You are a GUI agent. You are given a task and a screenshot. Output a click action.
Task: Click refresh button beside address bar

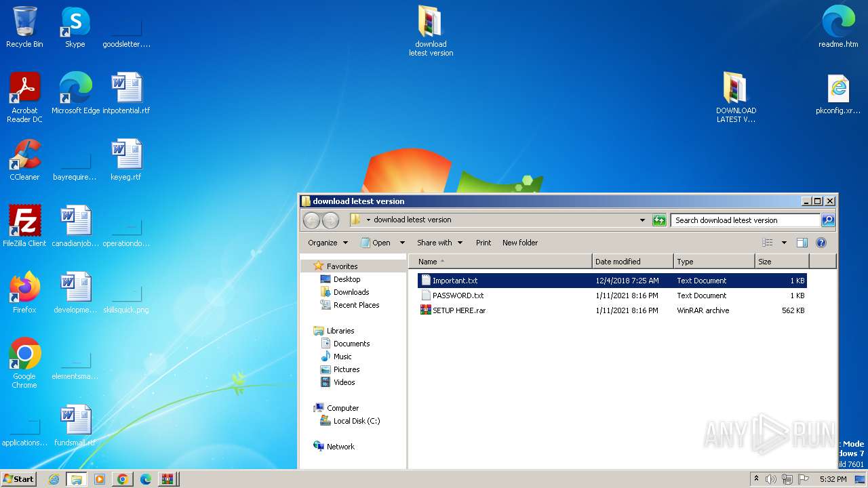pyautogui.click(x=659, y=220)
